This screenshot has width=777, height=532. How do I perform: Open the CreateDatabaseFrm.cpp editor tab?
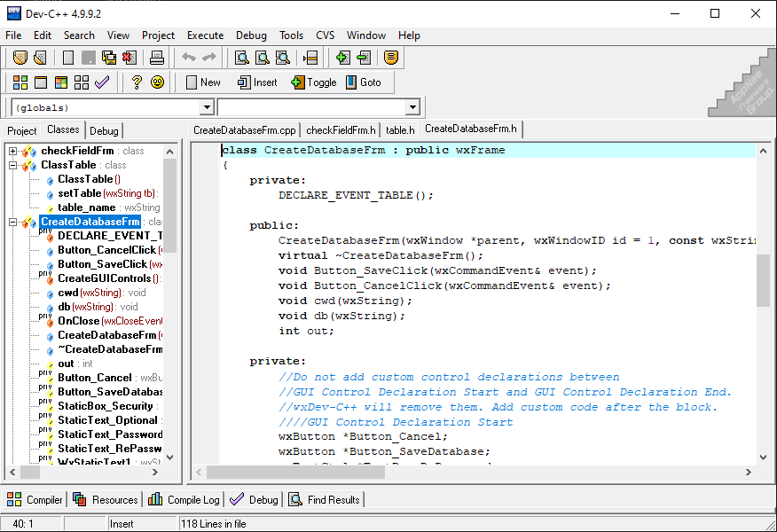coord(244,130)
